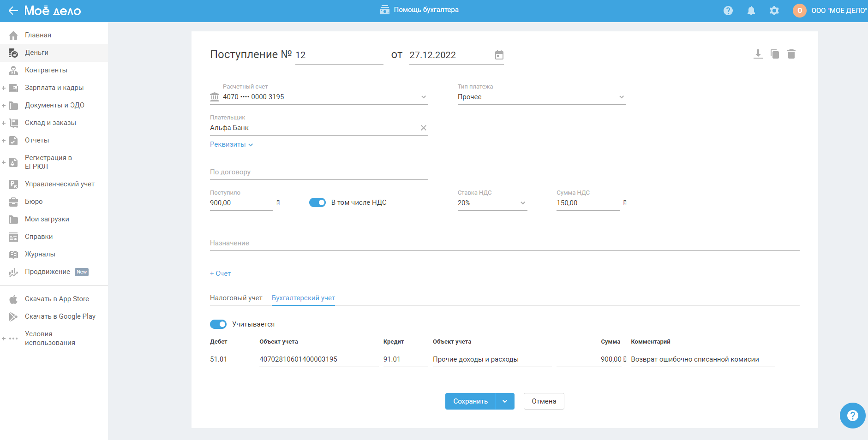Click the '+ Счет' link

(x=221, y=274)
